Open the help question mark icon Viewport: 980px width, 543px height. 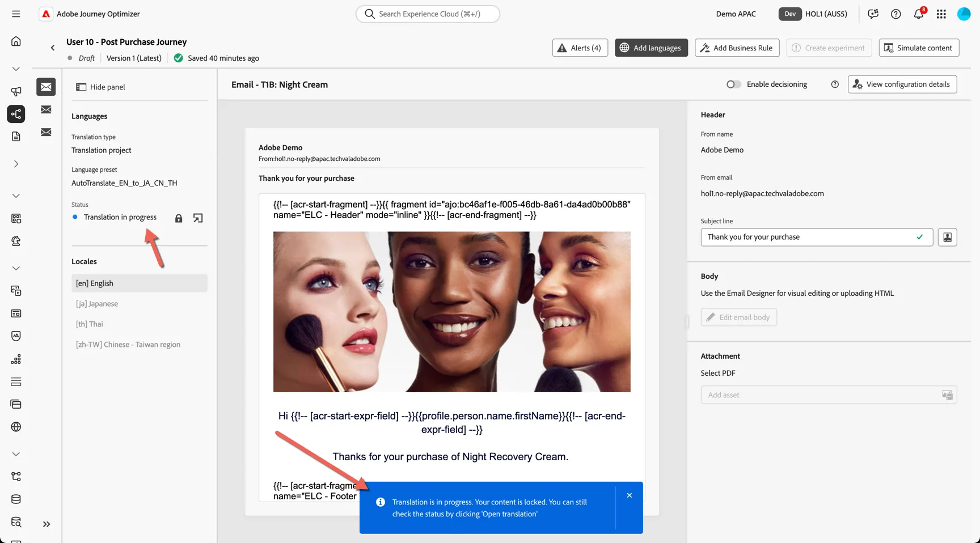(896, 14)
